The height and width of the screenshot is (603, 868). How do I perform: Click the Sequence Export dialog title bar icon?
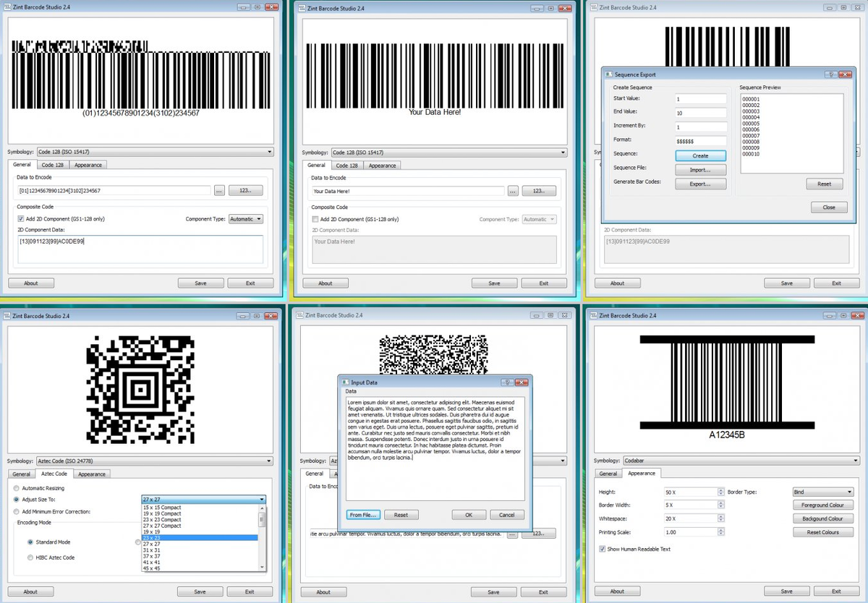click(609, 74)
